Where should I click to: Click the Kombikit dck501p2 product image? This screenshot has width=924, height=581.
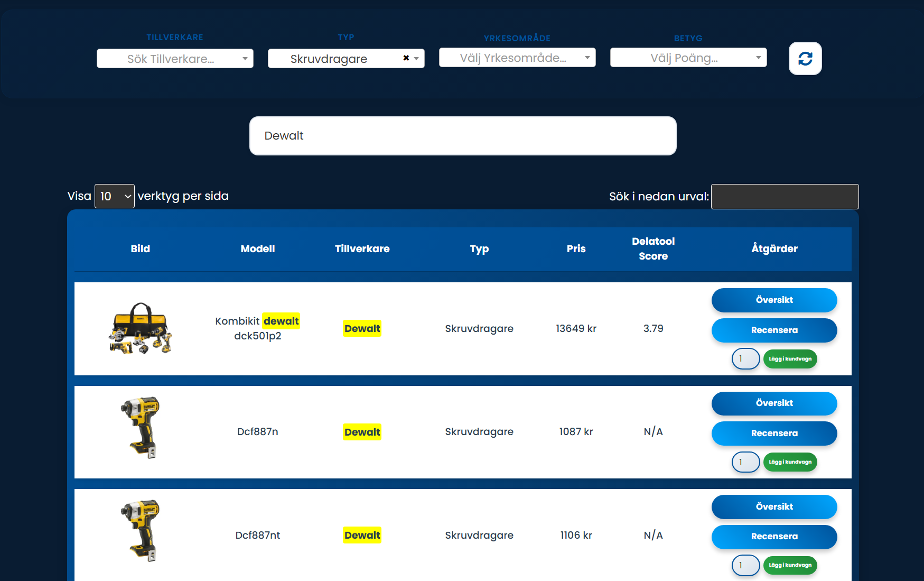(141, 328)
